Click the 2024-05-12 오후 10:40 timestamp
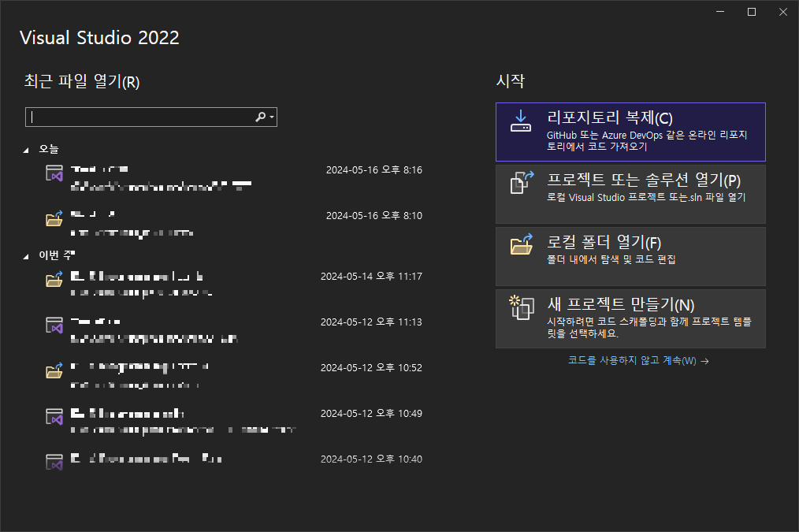The height and width of the screenshot is (532, 799). [x=371, y=459]
